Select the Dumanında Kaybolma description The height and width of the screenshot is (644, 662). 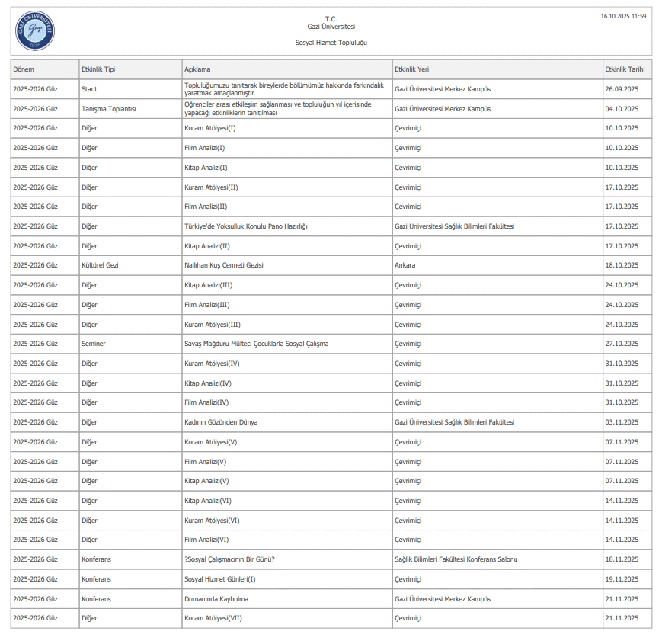click(216, 599)
